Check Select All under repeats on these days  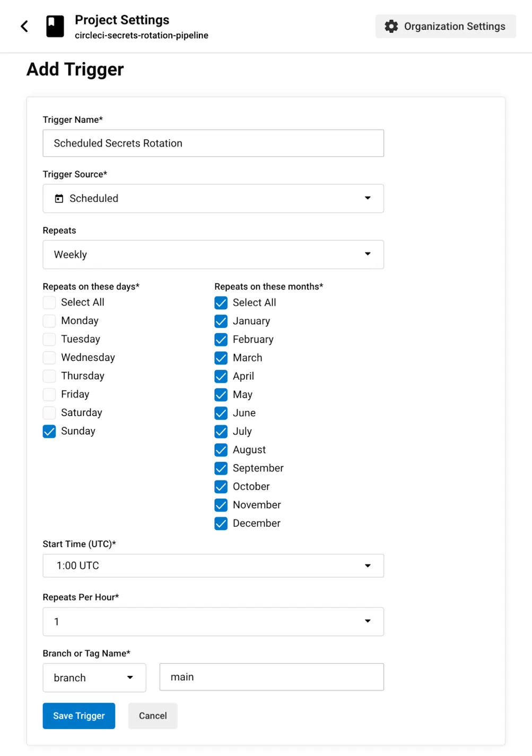pyautogui.click(x=49, y=302)
